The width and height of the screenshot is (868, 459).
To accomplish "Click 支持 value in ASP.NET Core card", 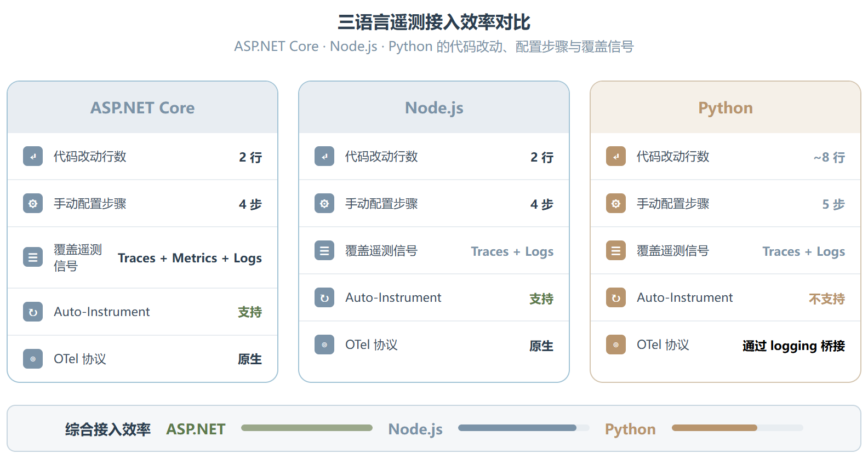I will (250, 312).
